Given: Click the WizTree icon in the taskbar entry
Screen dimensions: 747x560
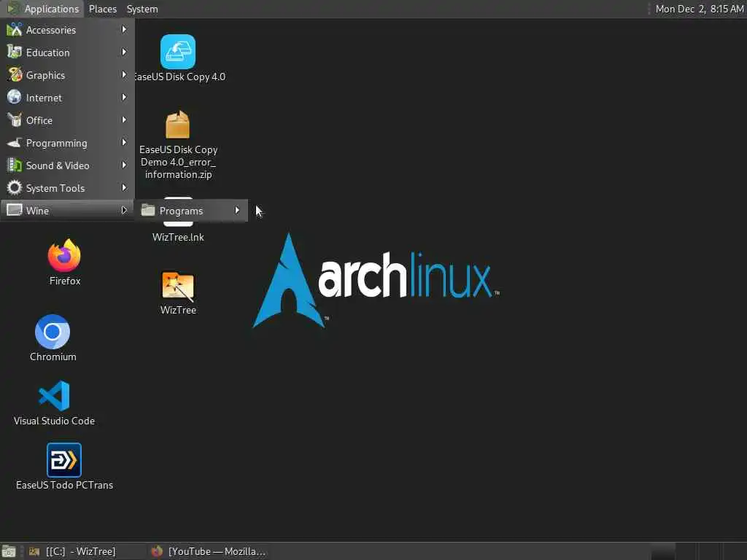Looking at the screenshot, I should click(x=34, y=551).
